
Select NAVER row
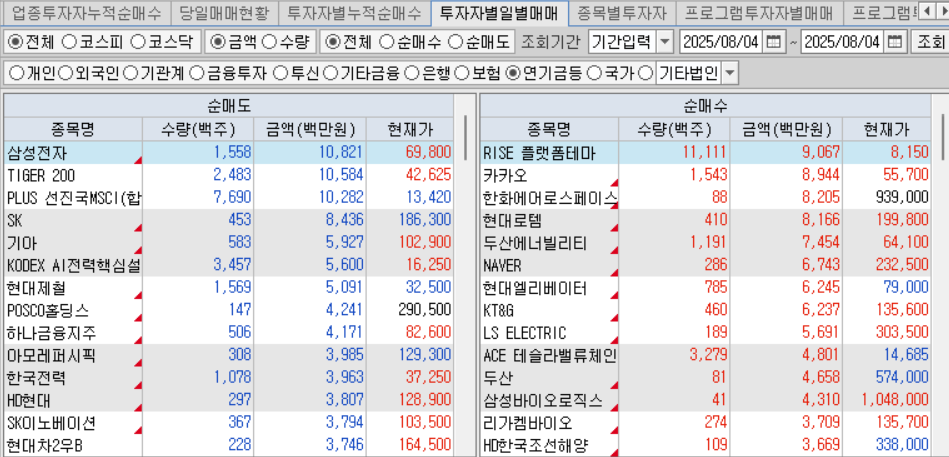pyautogui.click(x=706, y=265)
